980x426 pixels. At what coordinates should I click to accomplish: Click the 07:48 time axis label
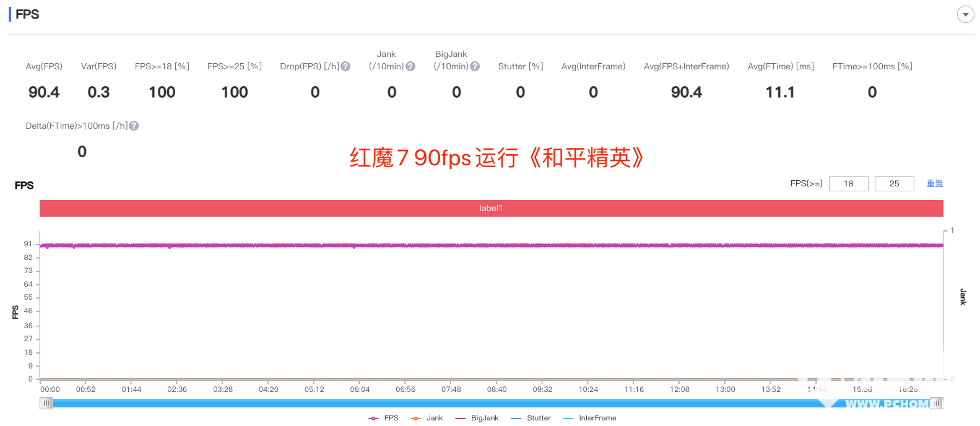pos(451,389)
